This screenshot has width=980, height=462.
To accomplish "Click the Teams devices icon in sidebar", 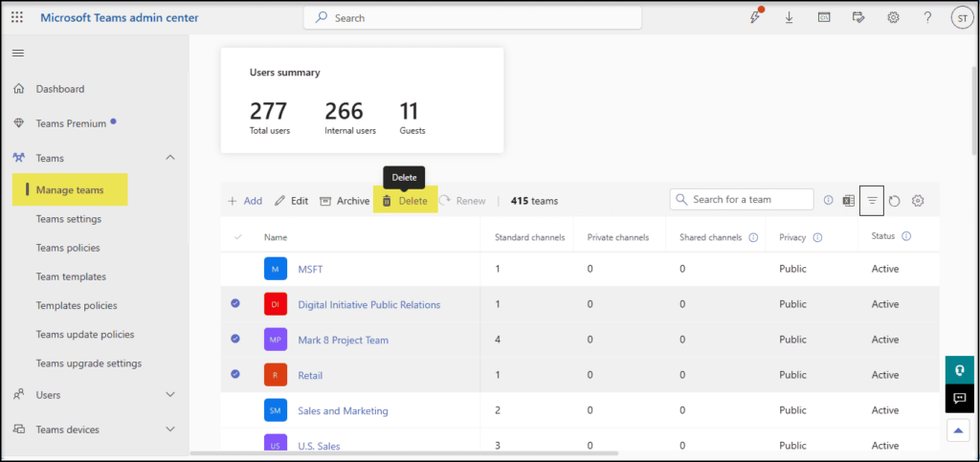I will (19, 429).
